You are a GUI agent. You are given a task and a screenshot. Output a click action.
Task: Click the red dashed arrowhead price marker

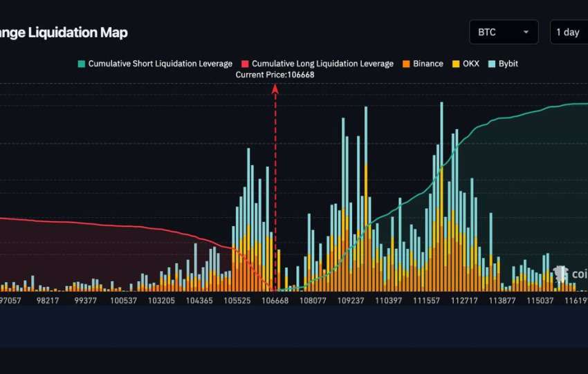(275, 88)
